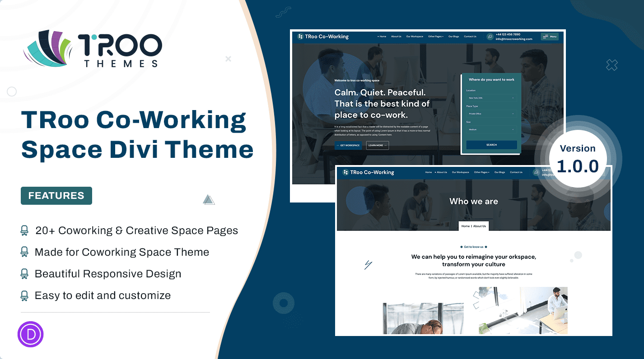Open Our Workspace in homepage mockup navigation
644x359 pixels.
click(415, 37)
